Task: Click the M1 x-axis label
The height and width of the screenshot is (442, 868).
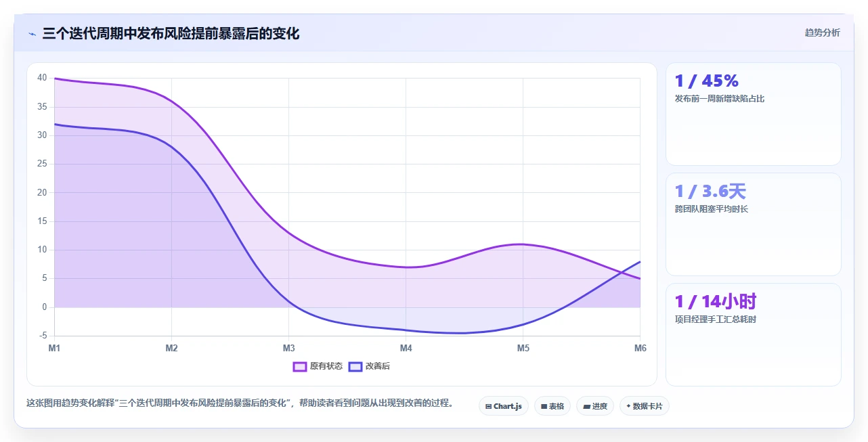Action: [x=54, y=349]
